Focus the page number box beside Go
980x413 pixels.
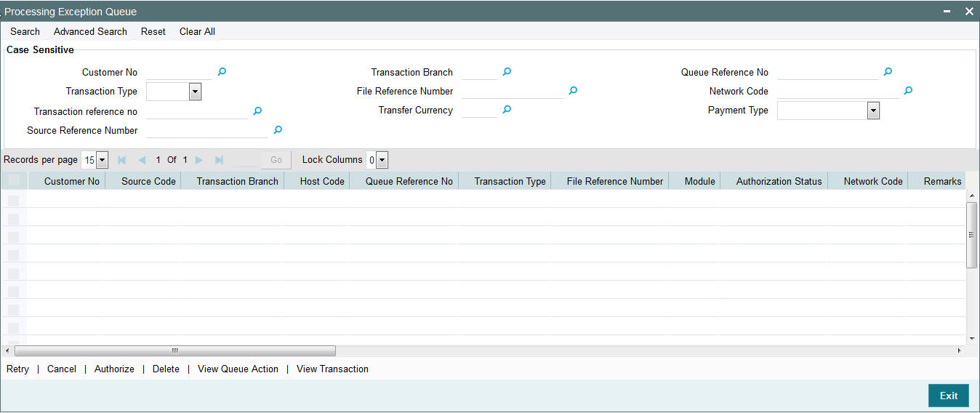coord(245,160)
